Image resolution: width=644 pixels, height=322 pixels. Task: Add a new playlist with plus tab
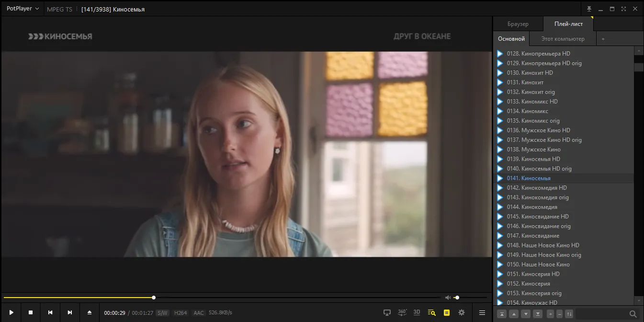point(603,39)
